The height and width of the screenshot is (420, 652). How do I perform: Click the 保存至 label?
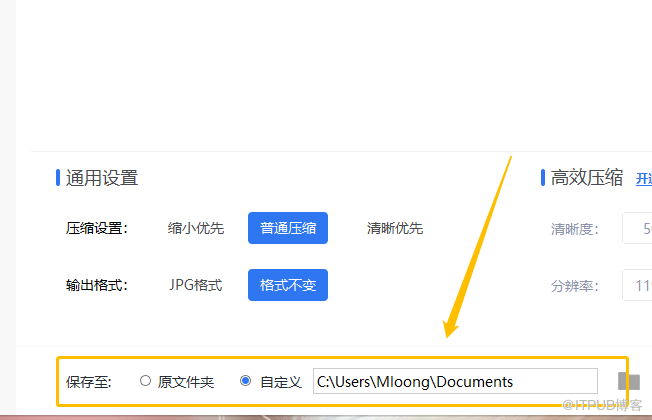[89, 382]
